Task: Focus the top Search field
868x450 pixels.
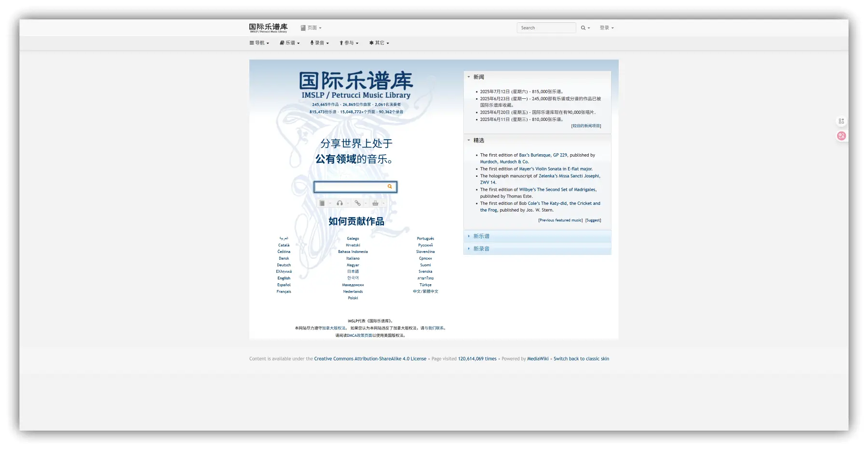Action: pos(546,28)
